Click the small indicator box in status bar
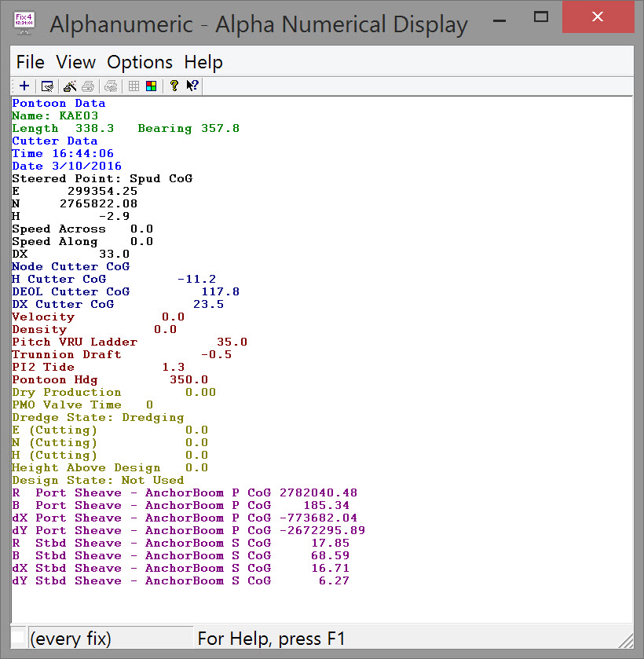 17,637
